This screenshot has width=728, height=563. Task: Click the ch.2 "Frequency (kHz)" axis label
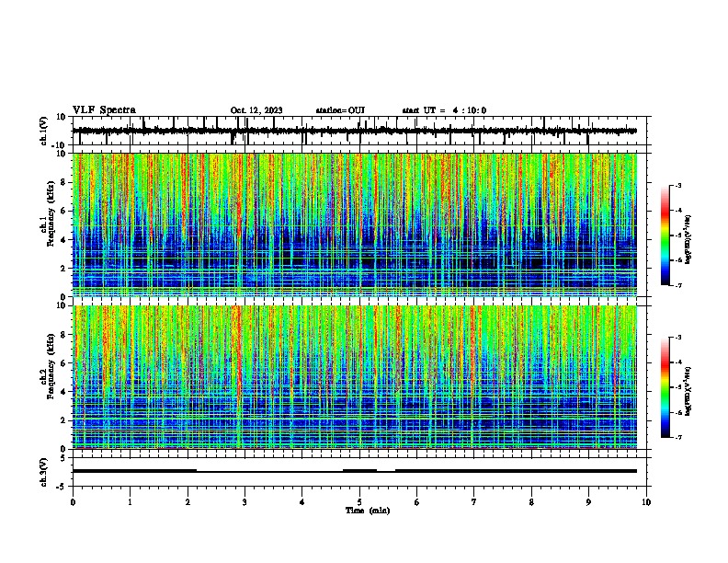click(x=51, y=366)
